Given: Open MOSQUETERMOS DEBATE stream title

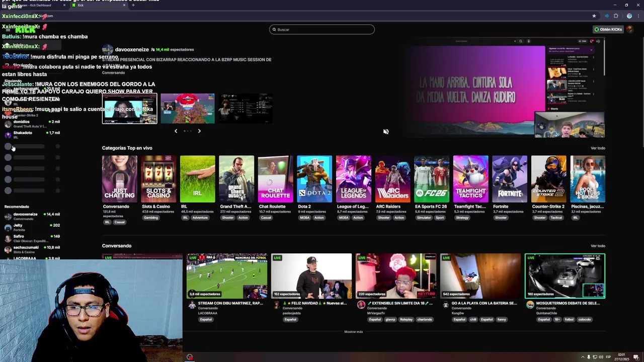Looking at the screenshot, I should click(568, 303).
